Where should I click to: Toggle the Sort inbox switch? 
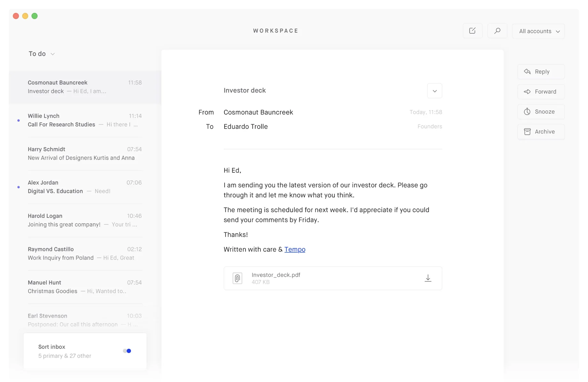(127, 351)
